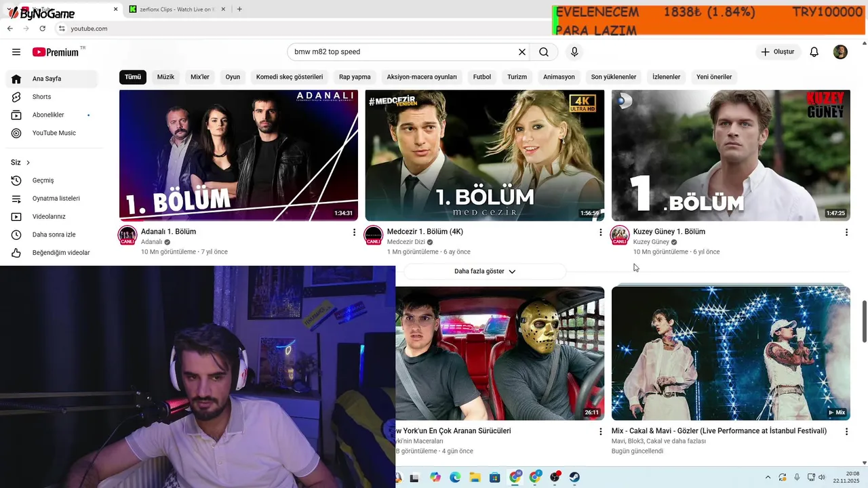Open Ana Sayfa in the sidebar
The width and height of the screenshot is (868, 488).
(52, 79)
